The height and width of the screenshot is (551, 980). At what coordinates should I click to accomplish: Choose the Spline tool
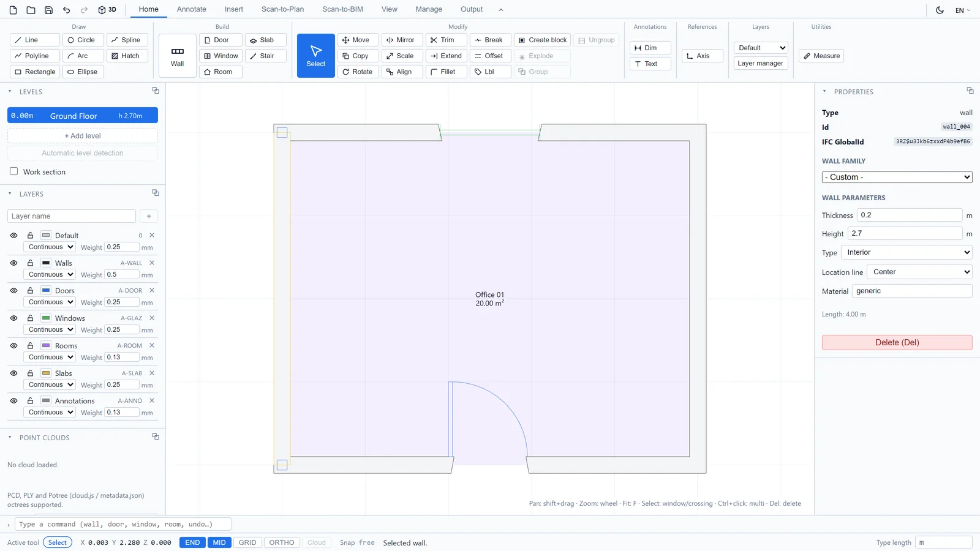click(x=127, y=40)
